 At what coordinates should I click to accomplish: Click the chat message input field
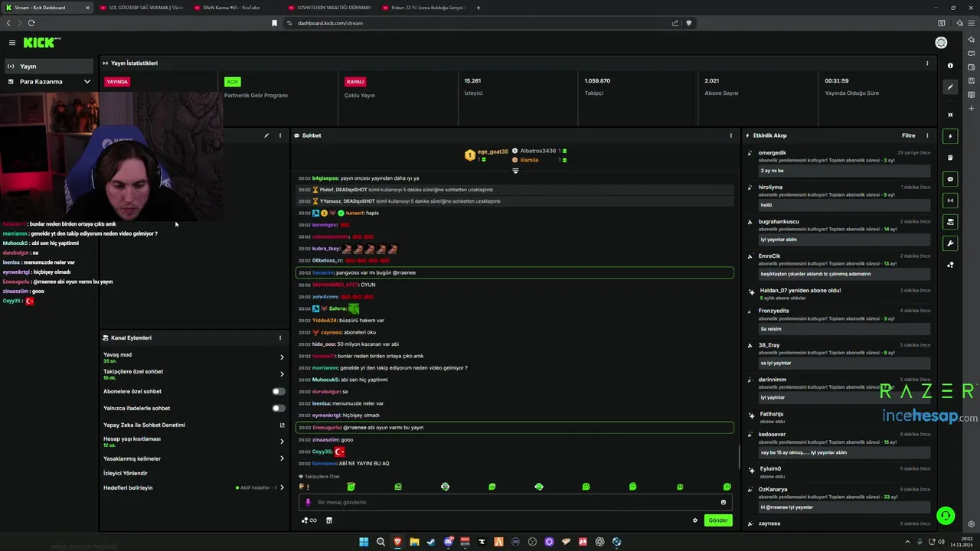point(515,502)
